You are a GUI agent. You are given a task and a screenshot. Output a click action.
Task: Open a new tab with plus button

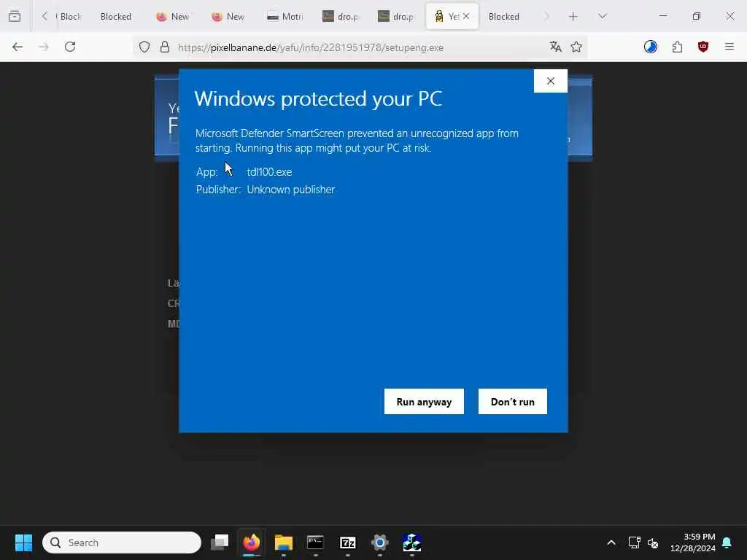573,16
